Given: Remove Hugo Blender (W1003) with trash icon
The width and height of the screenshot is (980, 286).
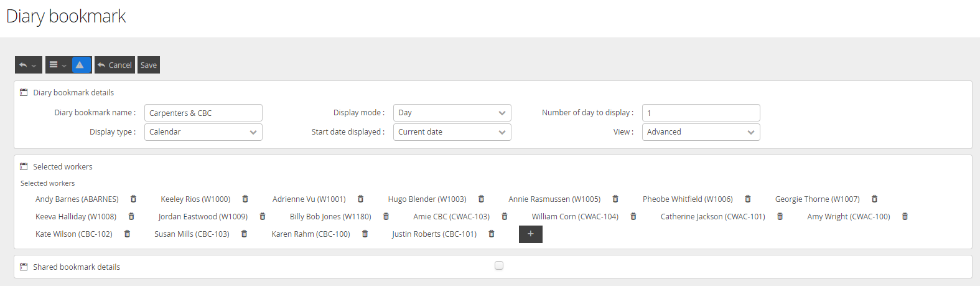Looking at the screenshot, I should click(481, 199).
